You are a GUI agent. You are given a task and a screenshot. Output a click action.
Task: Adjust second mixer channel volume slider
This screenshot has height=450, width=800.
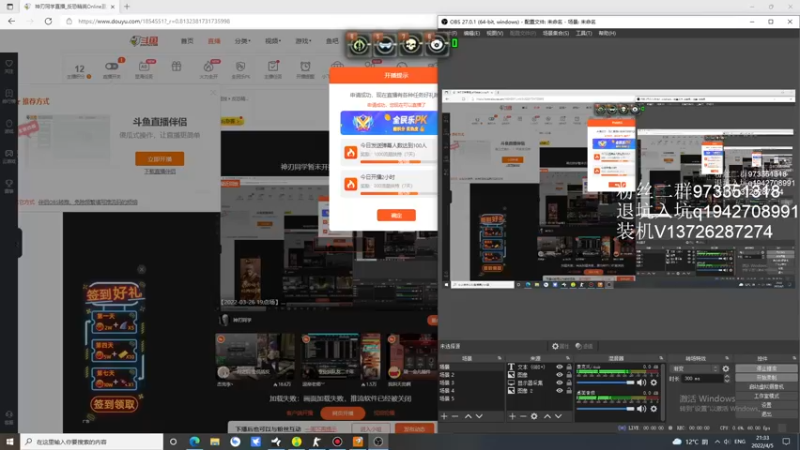pyautogui.click(x=606, y=409)
